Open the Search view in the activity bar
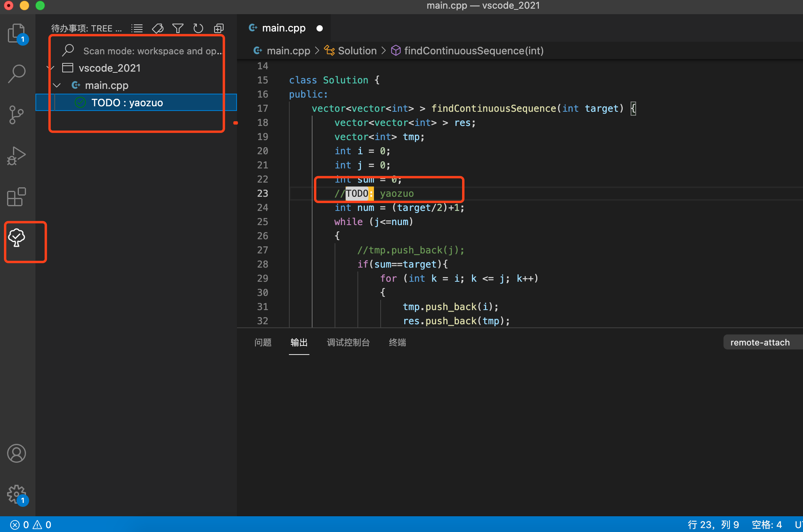803x532 pixels. (x=17, y=74)
